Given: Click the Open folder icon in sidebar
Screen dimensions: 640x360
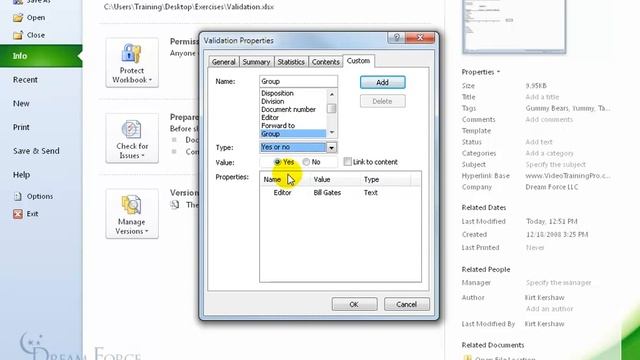Looking at the screenshot, I should 18,18.
